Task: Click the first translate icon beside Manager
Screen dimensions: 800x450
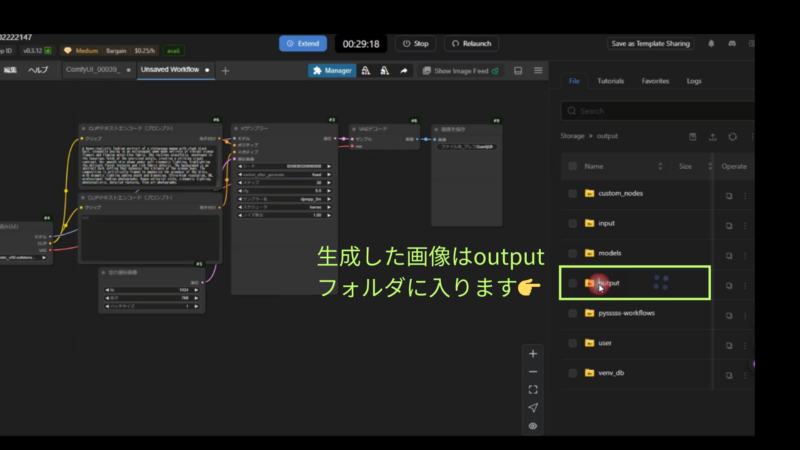Action: click(x=366, y=71)
